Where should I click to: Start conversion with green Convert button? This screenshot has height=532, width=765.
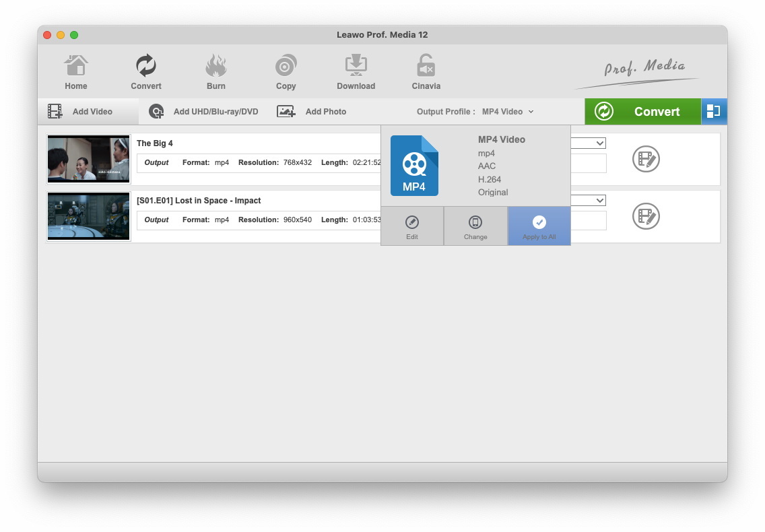642,111
